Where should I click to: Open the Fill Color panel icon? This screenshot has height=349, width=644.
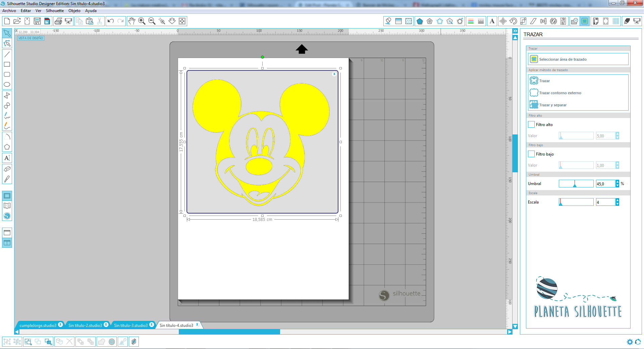coord(388,21)
